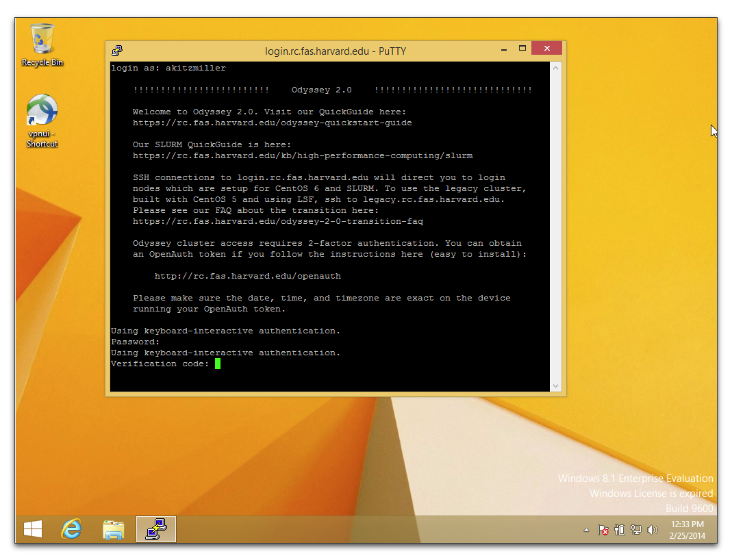732x560 pixels.
Task: Click the 'Odyssey 2.0' banner heading
Action: [321, 90]
